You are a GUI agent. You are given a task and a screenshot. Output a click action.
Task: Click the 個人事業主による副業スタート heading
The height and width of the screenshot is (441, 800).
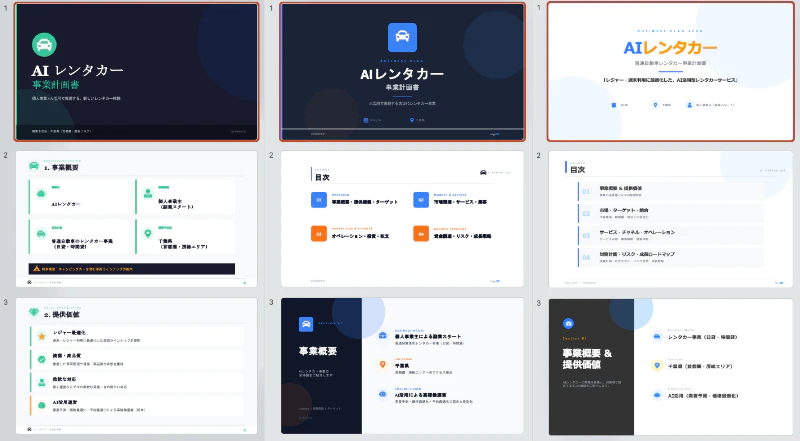428,336
